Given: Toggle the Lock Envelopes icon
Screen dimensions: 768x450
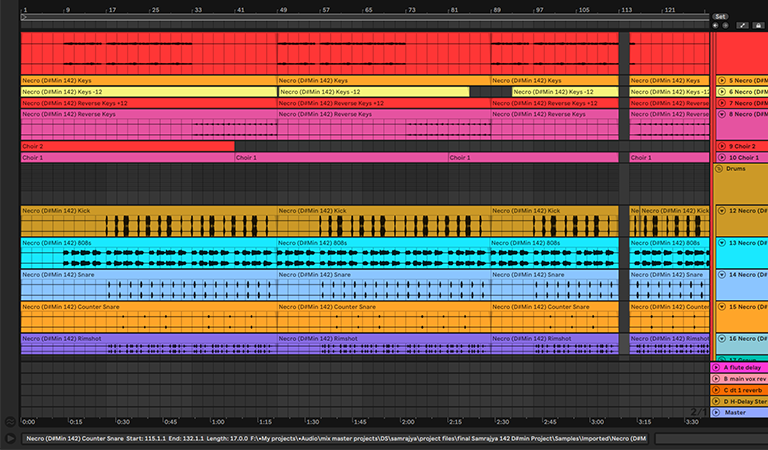Looking at the screenshot, I should pyautogui.click(x=759, y=26).
